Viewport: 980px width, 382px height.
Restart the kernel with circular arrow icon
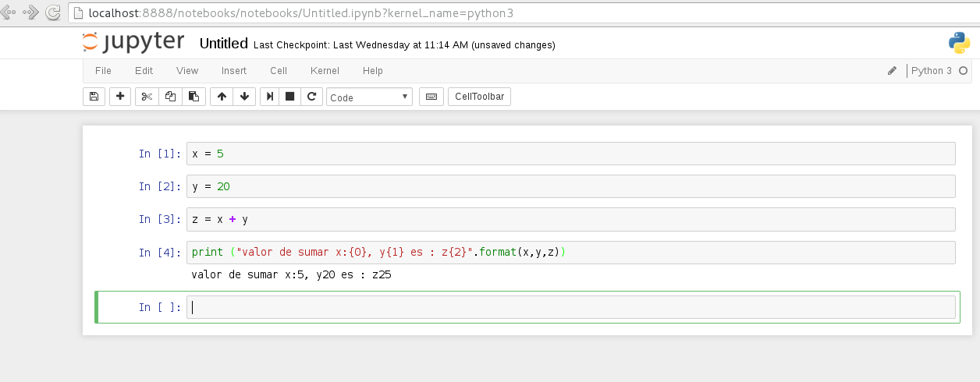pos(311,97)
